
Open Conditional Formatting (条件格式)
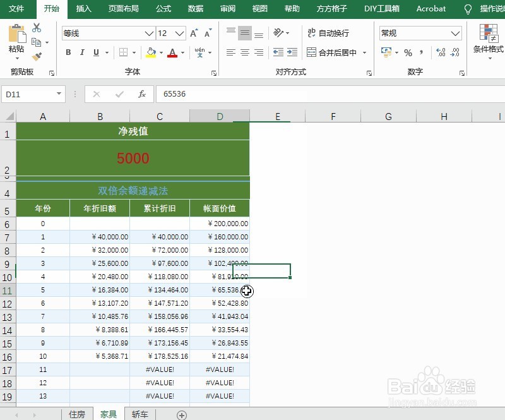(489, 41)
